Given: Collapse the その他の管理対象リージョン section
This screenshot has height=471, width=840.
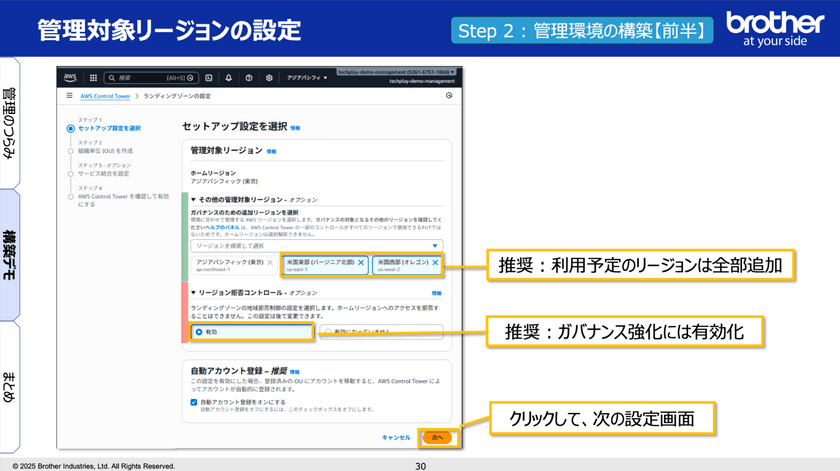Looking at the screenshot, I should 194,200.
